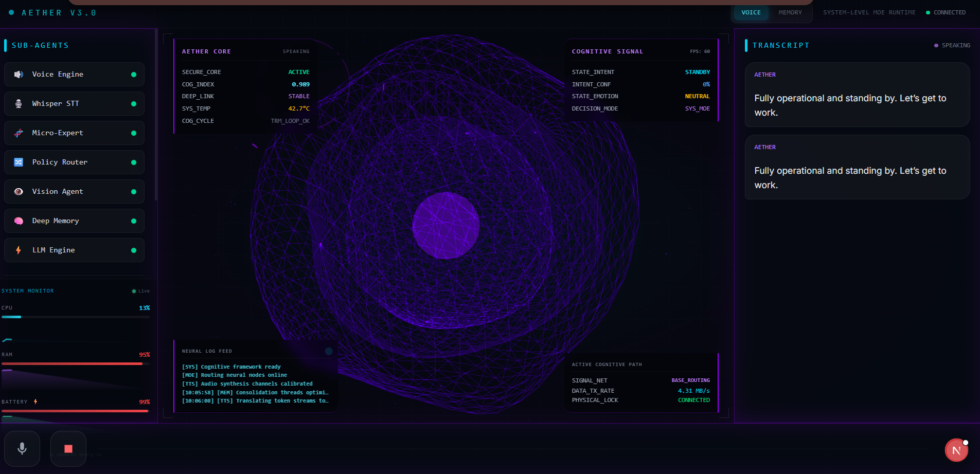Click the Deep Memory green status dot

click(134, 221)
